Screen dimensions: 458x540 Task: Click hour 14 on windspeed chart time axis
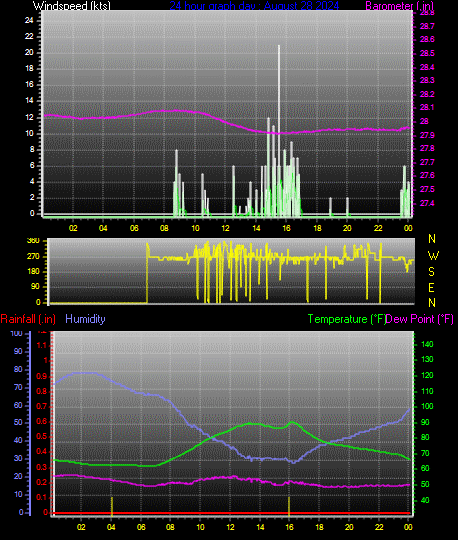coord(256,228)
